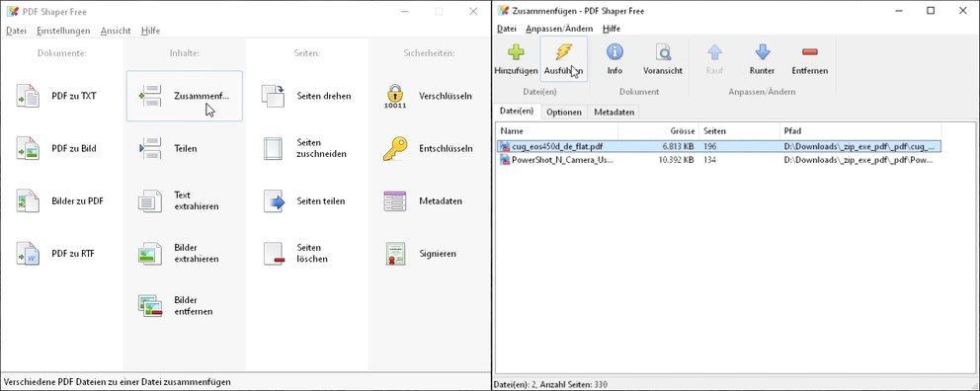
Task: Open Datei menu in main PDF Shaper window
Action: coord(16,31)
